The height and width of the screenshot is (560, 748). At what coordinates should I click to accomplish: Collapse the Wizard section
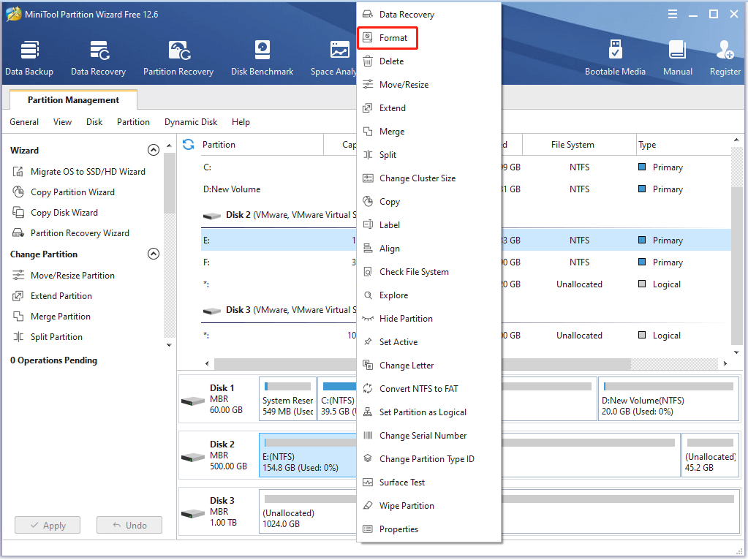pyautogui.click(x=153, y=151)
